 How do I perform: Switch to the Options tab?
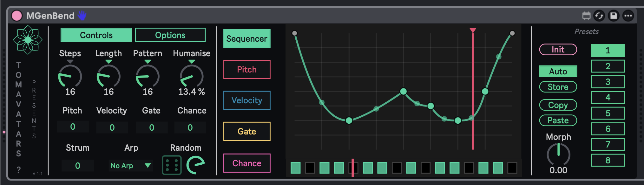170,35
